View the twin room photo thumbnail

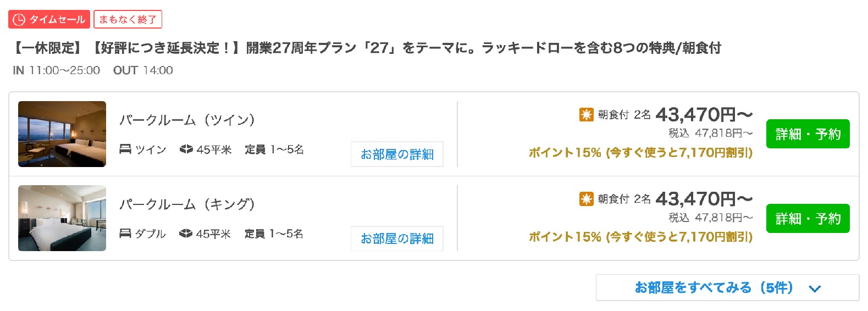pyautogui.click(x=62, y=134)
